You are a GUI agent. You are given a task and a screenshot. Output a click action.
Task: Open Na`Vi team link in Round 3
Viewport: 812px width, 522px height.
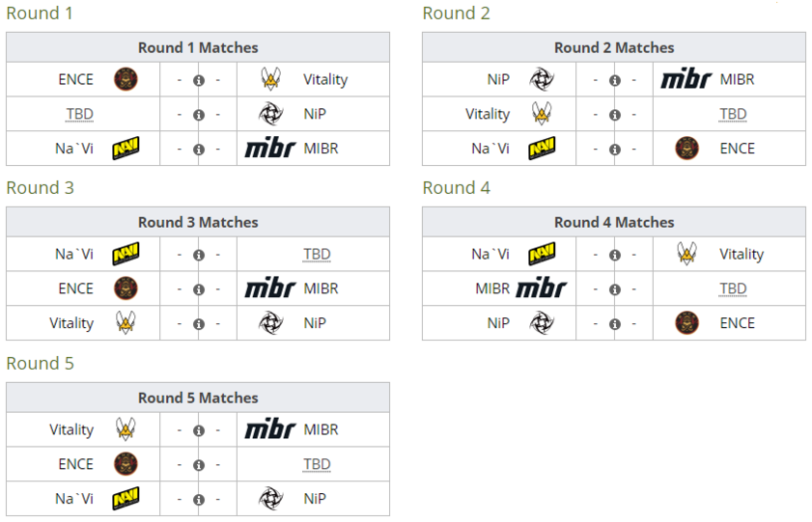[x=74, y=254]
